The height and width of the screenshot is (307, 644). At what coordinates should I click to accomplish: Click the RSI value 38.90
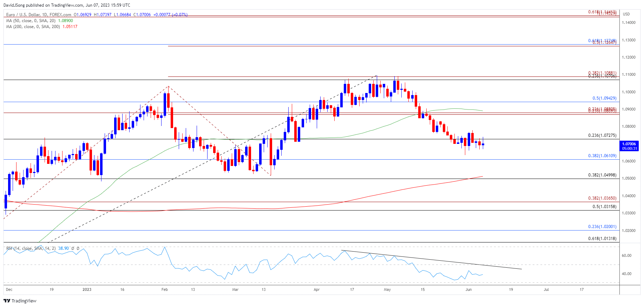pyautogui.click(x=64, y=248)
